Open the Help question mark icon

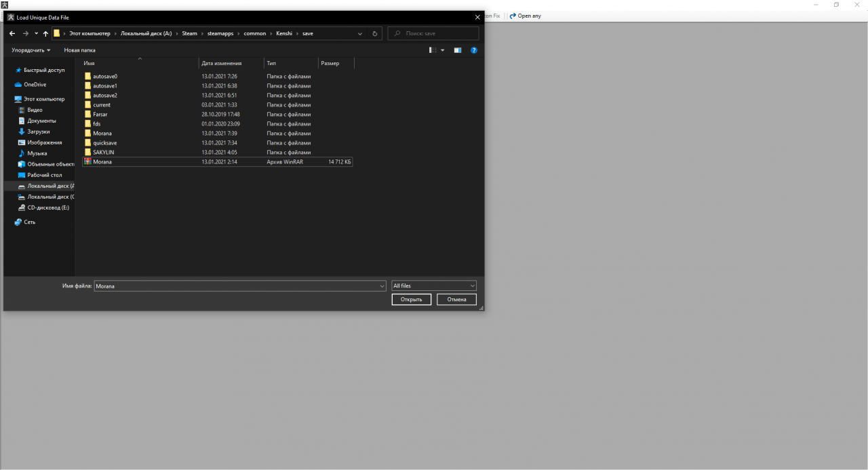[x=473, y=50]
